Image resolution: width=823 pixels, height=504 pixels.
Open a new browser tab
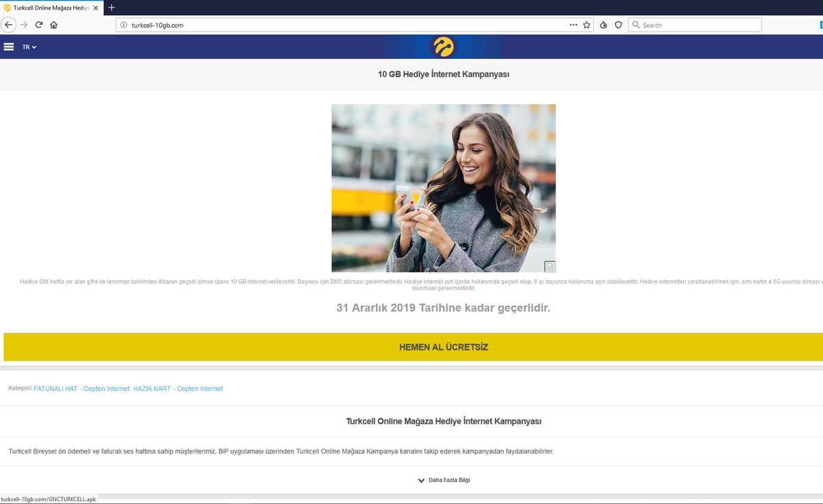(111, 7)
